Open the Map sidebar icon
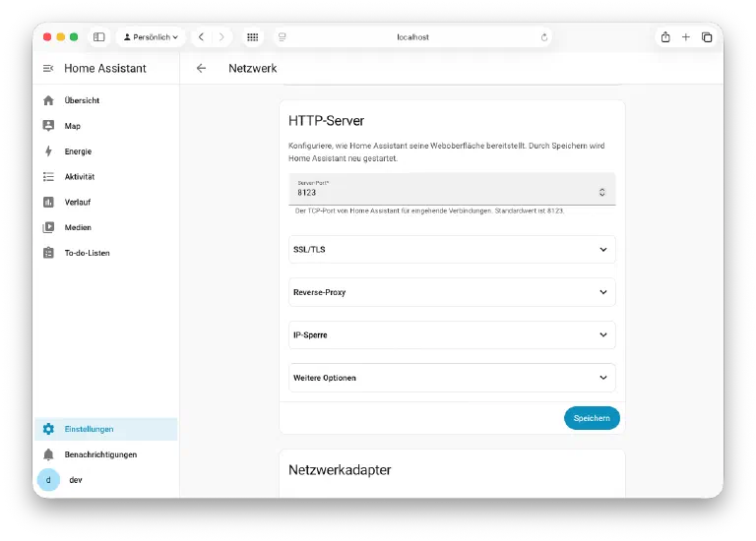The height and width of the screenshot is (541, 756). [x=48, y=126]
